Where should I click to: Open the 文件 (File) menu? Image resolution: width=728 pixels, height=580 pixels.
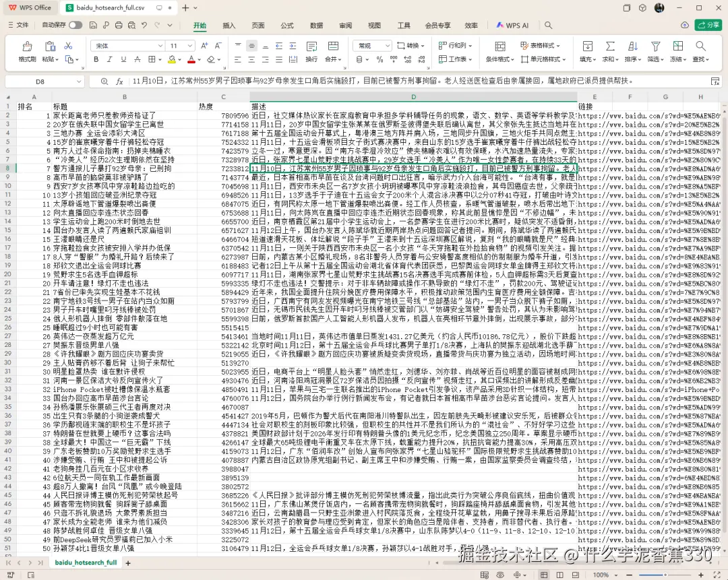point(19,25)
